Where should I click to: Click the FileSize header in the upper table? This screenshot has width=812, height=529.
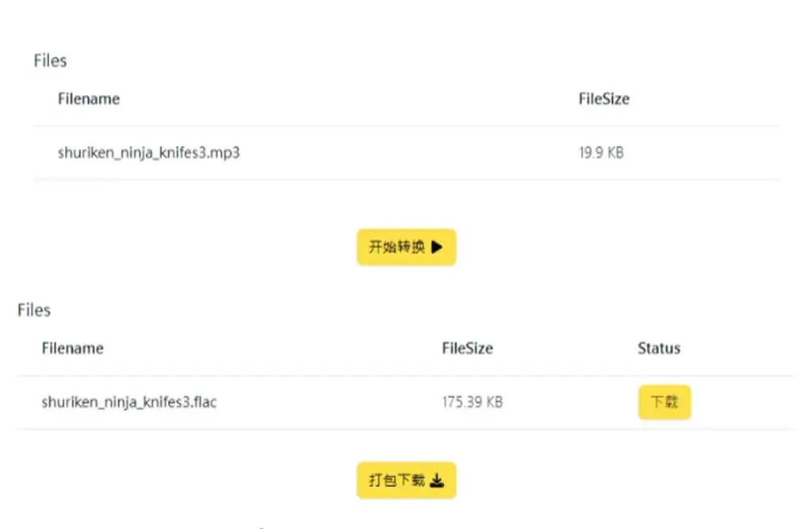603,99
